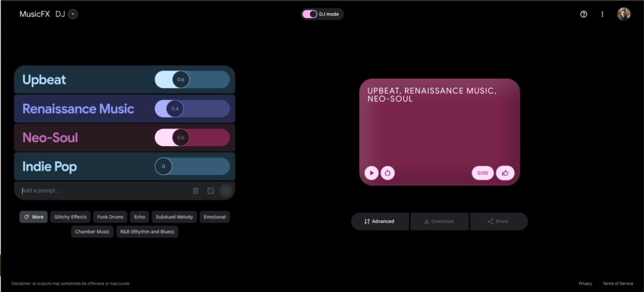Image resolution: width=644 pixels, height=292 pixels.
Task: Open the dropdown arrow next to MusicFX DJ
Action: 73,14
